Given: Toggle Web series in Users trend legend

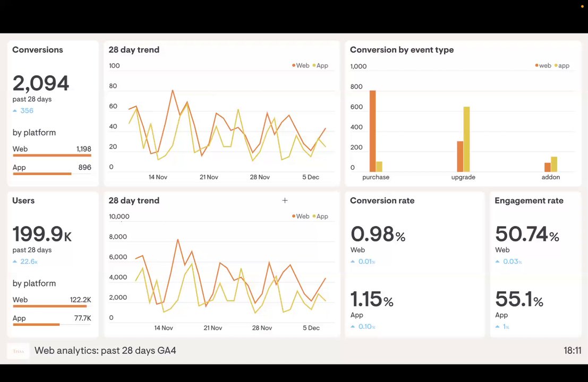Looking at the screenshot, I should click(301, 216).
